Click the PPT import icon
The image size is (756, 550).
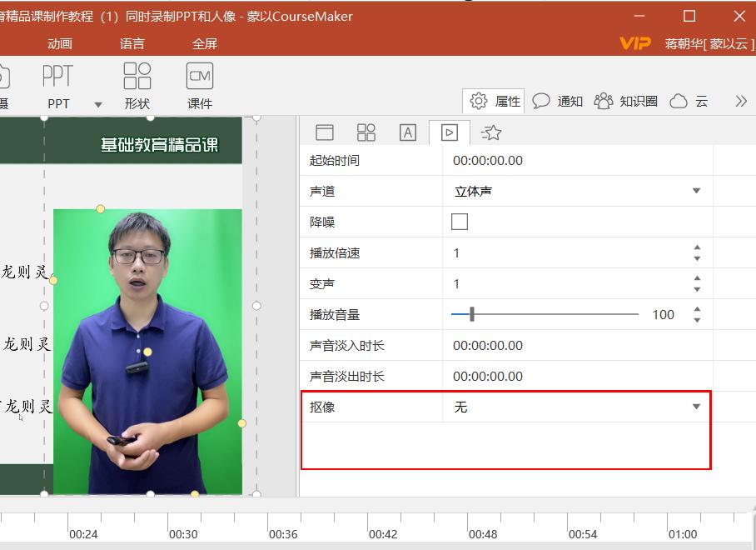pyautogui.click(x=58, y=77)
